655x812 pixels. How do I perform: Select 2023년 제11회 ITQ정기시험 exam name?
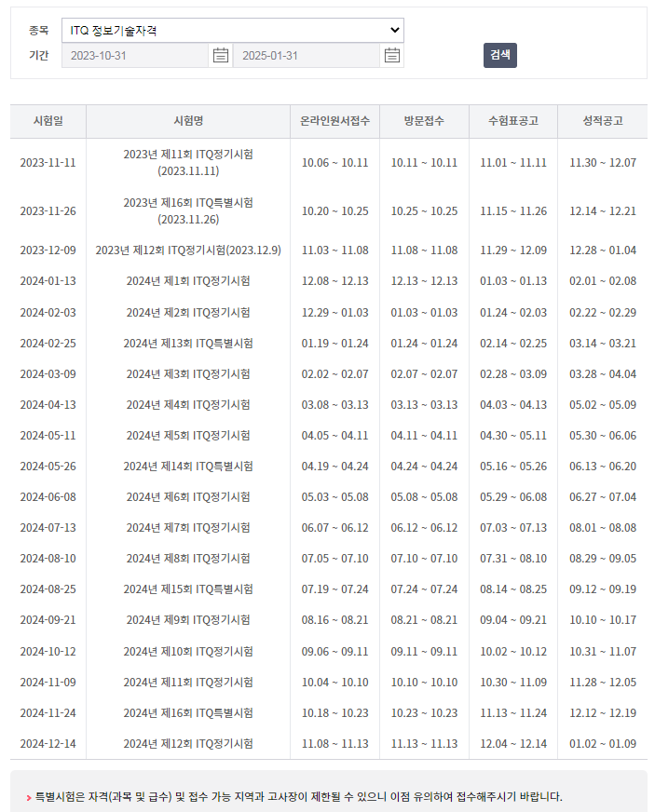(x=188, y=162)
